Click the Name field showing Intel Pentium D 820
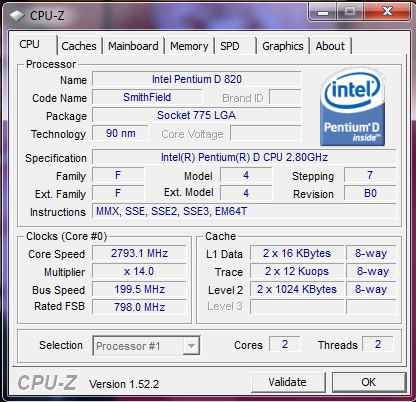The image size is (416, 402). (x=197, y=79)
